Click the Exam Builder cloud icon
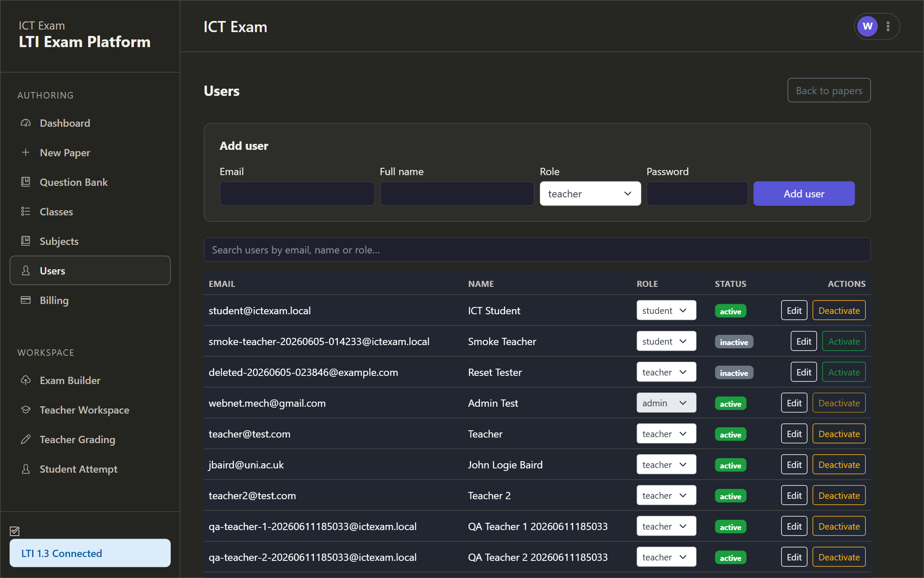 (x=26, y=380)
